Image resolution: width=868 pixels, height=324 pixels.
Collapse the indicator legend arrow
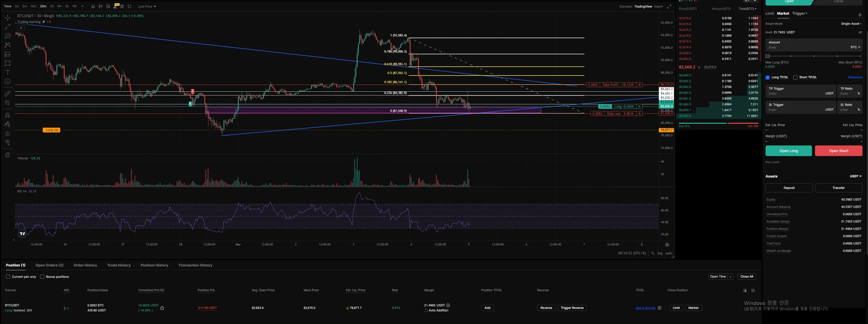(x=21, y=28)
